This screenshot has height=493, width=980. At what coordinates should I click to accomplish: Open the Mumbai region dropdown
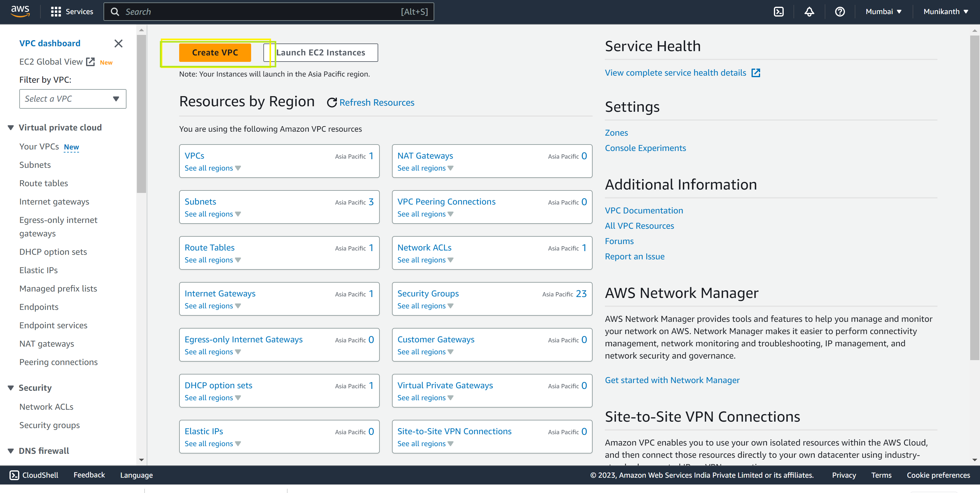(x=883, y=11)
